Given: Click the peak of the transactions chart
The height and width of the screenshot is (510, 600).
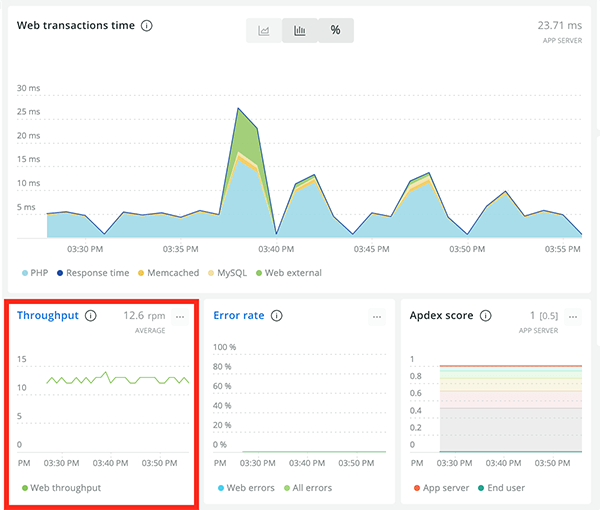Looking at the screenshot, I should 238,108.
